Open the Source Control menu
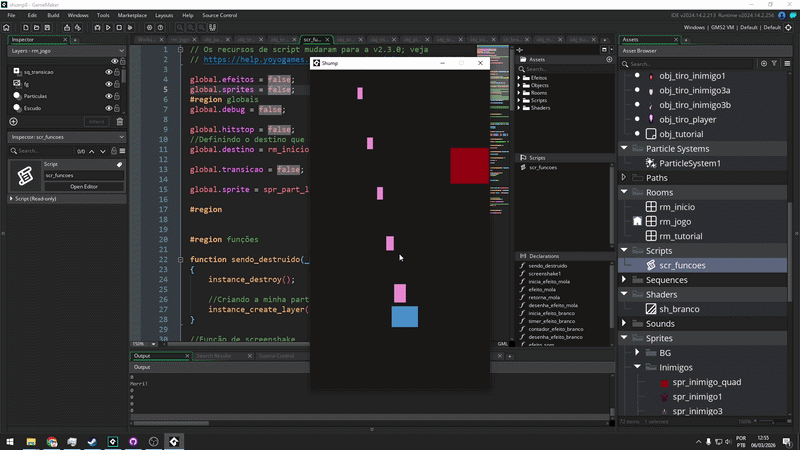Image resolution: width=800 pixels, height=450 pixels. coord(219,15)
